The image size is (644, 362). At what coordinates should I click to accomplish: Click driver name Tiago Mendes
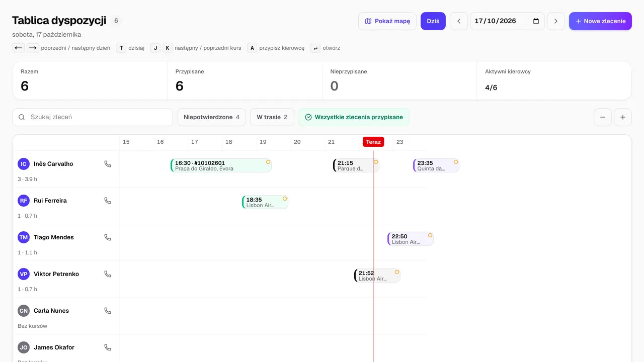tap(54, 237)
